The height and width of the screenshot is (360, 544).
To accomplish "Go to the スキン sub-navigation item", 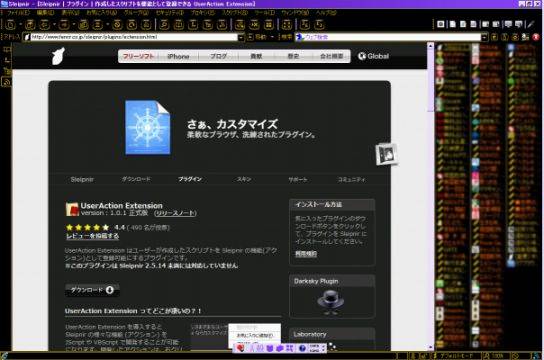I will [x=244, y=179].
